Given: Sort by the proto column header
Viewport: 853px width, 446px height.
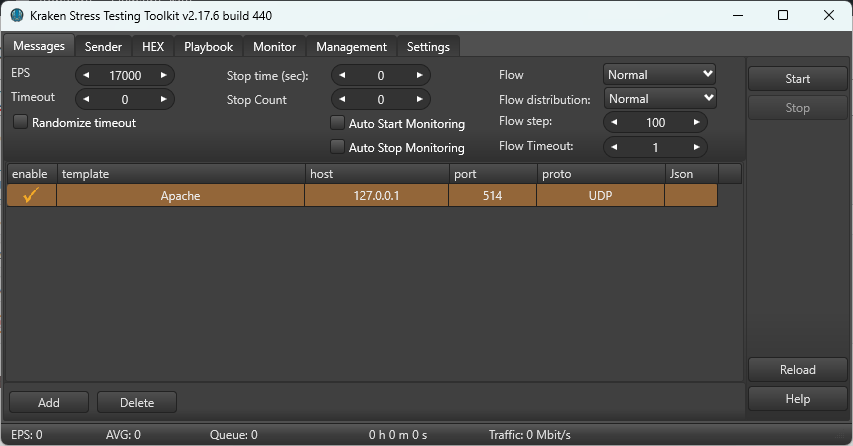Looking at the screenshot, I should click(601, 174).
